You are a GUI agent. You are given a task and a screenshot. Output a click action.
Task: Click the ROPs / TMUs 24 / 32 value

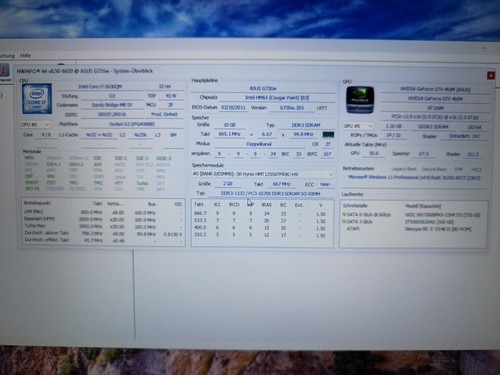393,135
